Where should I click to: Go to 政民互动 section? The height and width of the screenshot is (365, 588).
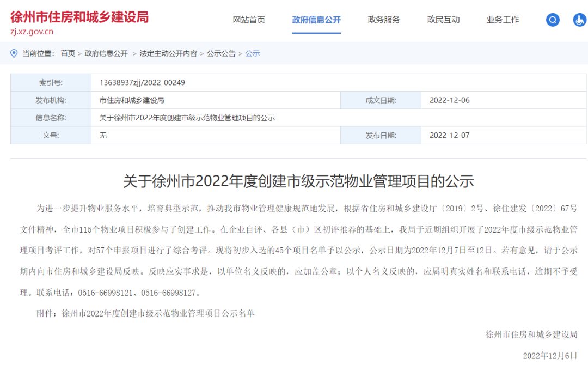pos(443,20)
